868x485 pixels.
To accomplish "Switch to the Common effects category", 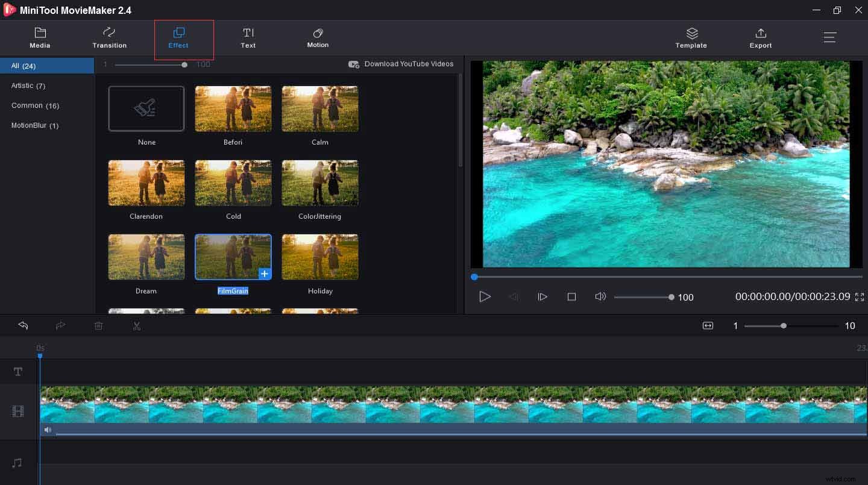I will pos(34,105).
